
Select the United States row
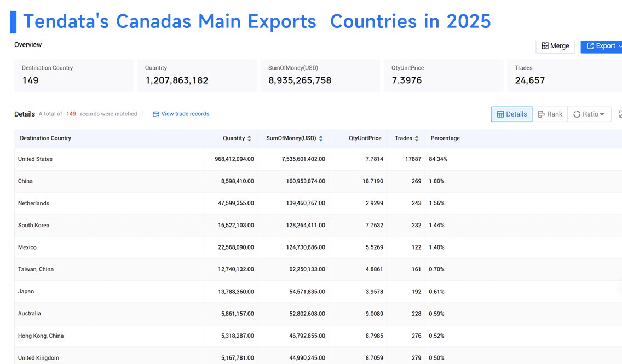318,159
